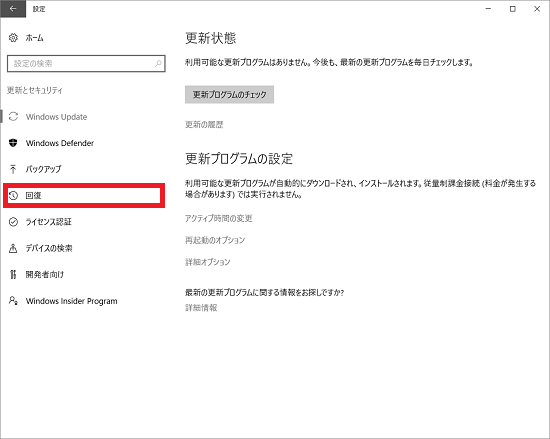This screenshot has width=550, height=439.
Task: Click the 開発者向け tools icon
Action: pyautogui.click(x=13, y=275)
